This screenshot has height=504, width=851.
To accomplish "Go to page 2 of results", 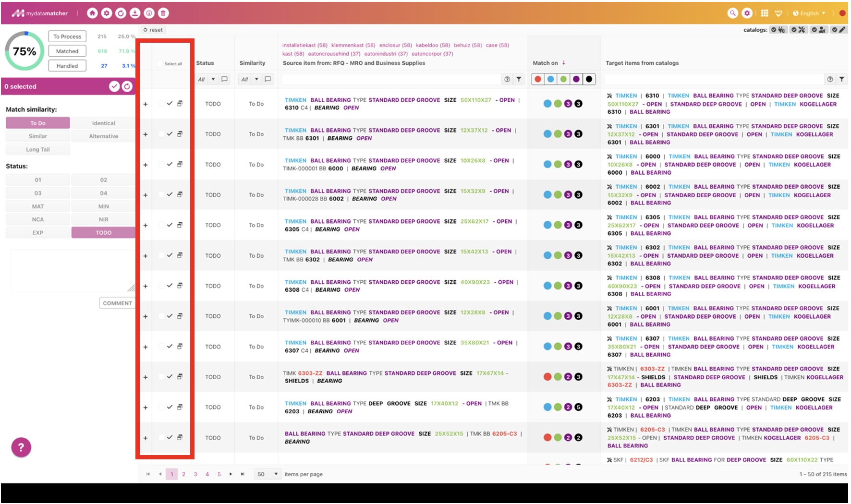I will [x=183, y=474].
